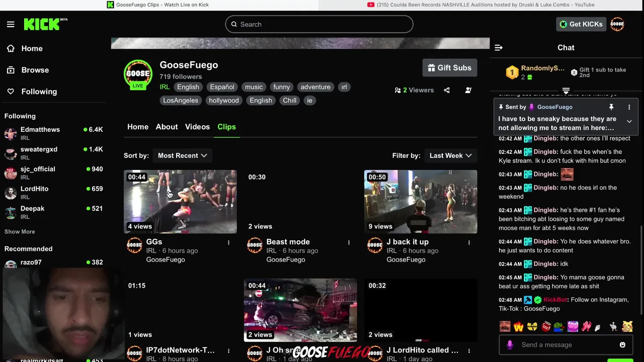Select the Clips channel tab

click(x=226, y=127)
